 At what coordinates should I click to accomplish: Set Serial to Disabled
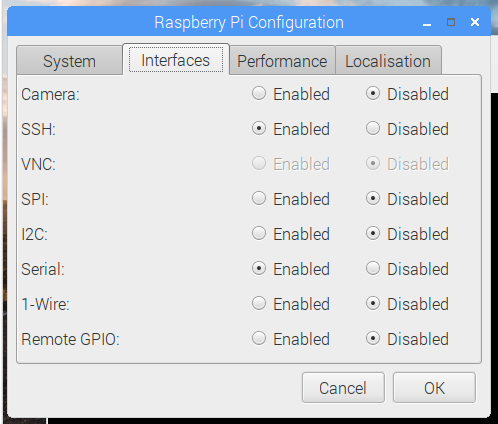point(373,268)
